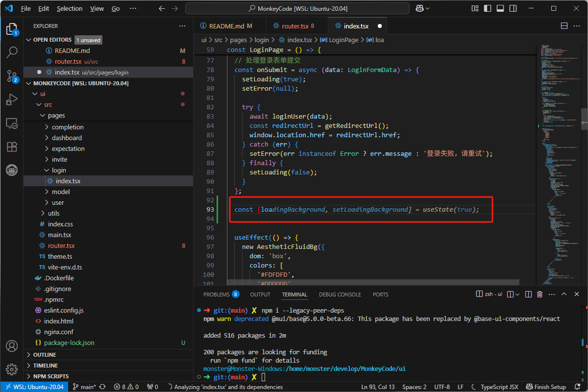Expand the completion folder
Viewport: 588px width, 392px height.
click(x=68, y=127)
